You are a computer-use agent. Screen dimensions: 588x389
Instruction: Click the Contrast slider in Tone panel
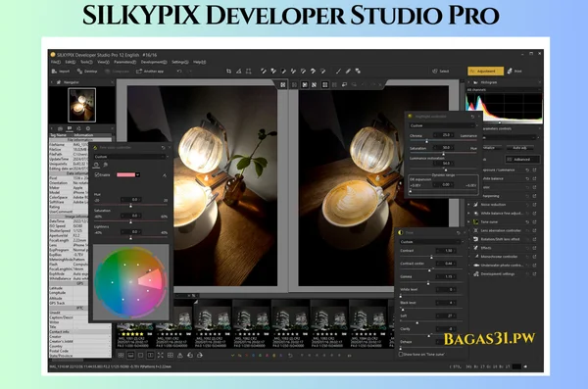430,257
